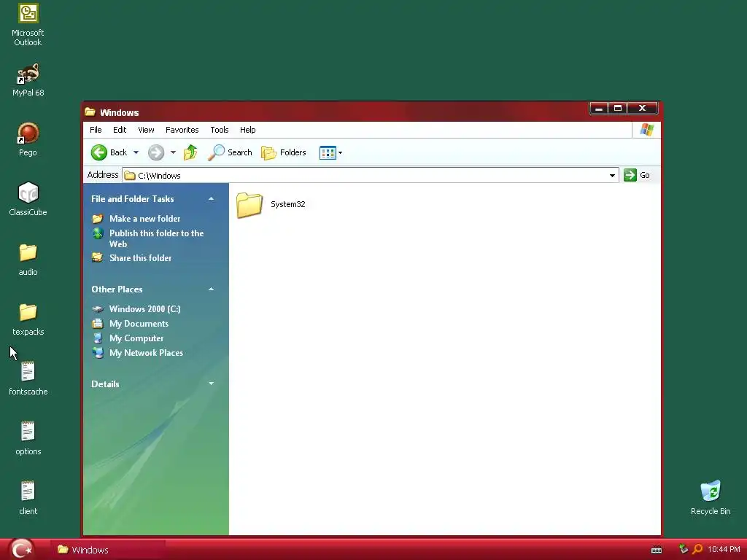Click the Windows flag logo in menu bar

point(647,130)
